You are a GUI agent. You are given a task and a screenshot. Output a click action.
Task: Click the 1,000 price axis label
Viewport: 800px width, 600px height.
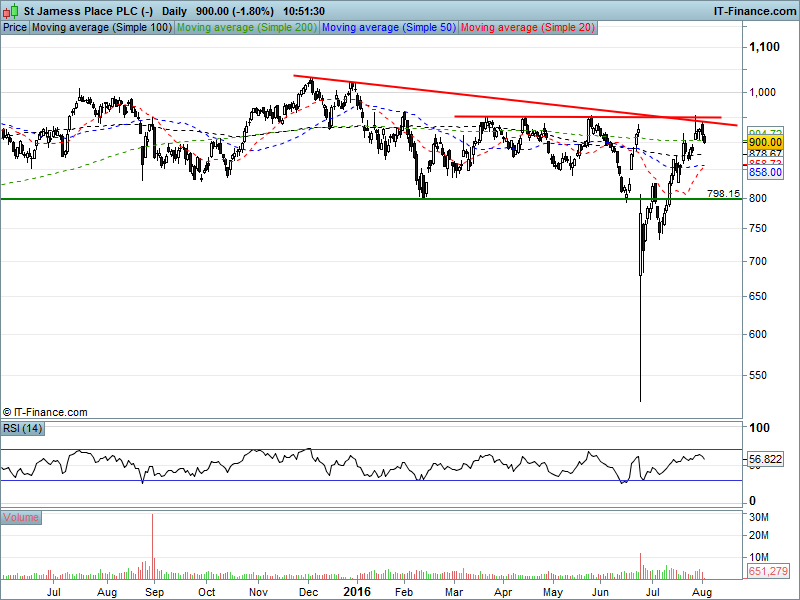762,92
